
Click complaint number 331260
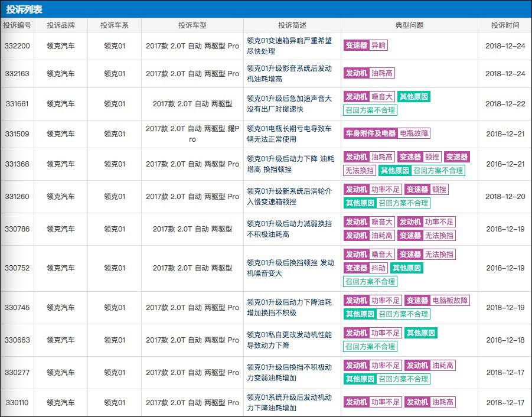coord(17,197)
